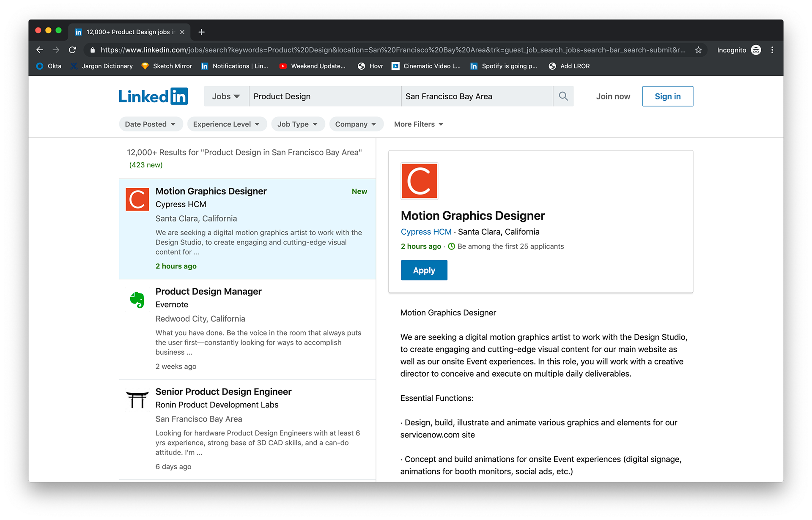Screen dimensions: 812x520
Task: Open Chrome's three-dot menu
Action: pyautogui.click(x=772, y=50)
